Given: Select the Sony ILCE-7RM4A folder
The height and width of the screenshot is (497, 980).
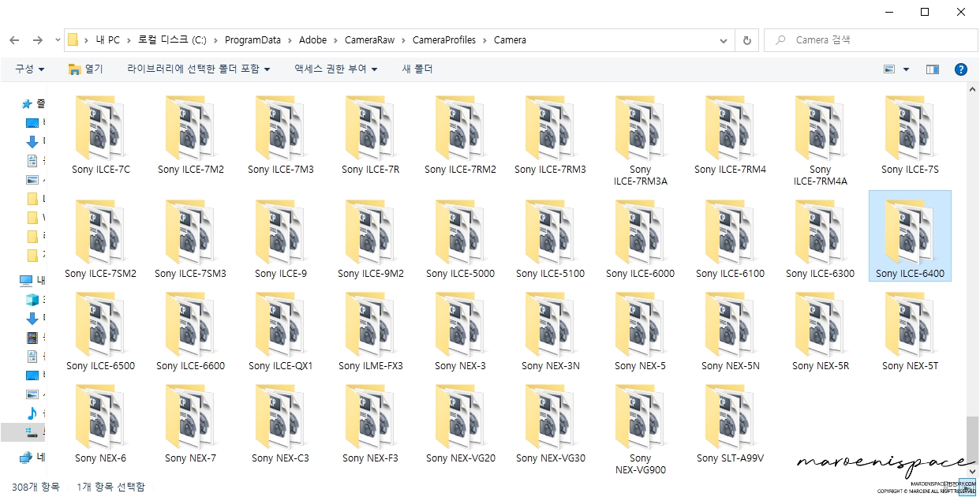Looking at the screenshot, I should pyautogui.click(x=820, y=140).
